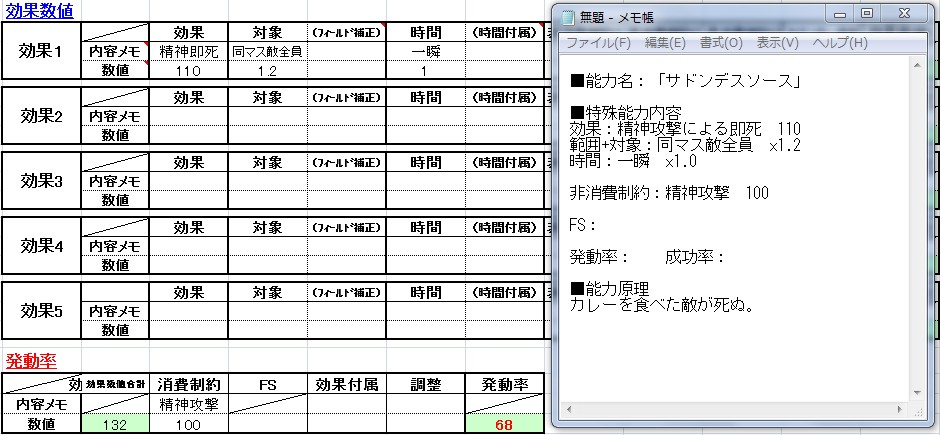This screenshot has height=435, width=940.
Task: Minimize the メモ帳 window
Action: click(x=838, y=13)
